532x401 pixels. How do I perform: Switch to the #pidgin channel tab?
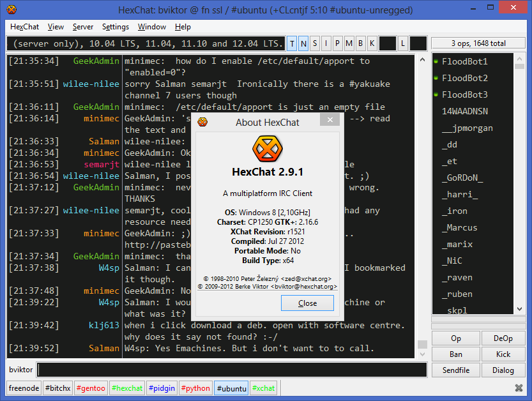point(162,388)
